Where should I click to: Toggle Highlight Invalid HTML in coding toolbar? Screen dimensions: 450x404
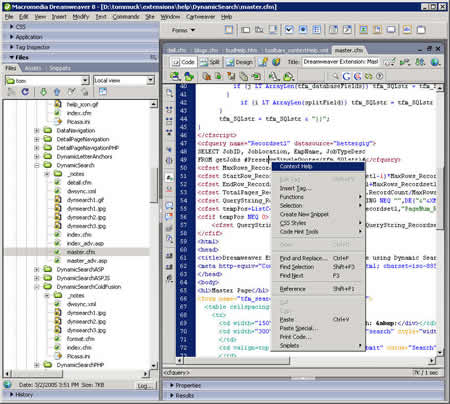[x=169, y=189]
